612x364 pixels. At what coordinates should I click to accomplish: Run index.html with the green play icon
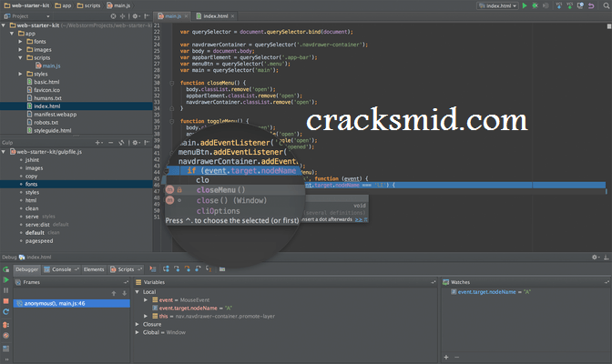[525, 5]
